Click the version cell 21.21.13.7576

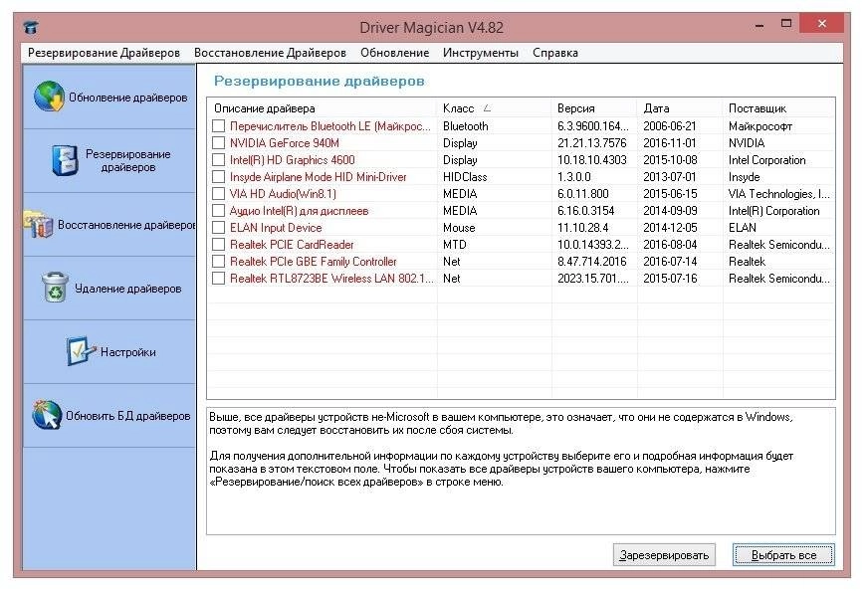point(591,143)
